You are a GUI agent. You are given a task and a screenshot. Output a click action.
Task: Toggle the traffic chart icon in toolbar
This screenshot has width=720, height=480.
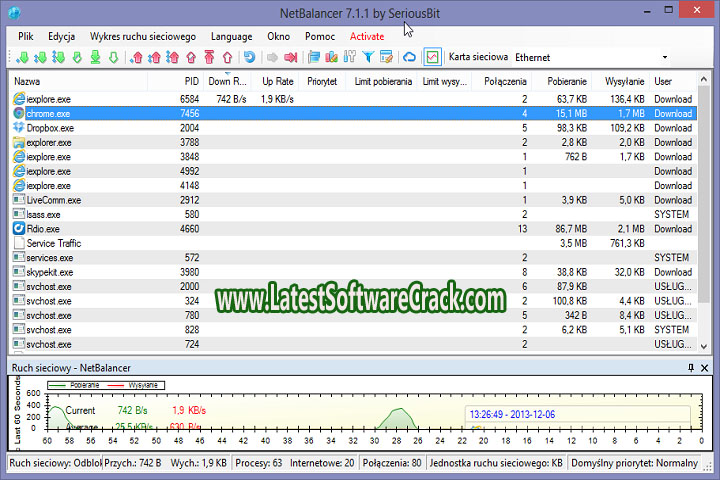pos(432,57)
